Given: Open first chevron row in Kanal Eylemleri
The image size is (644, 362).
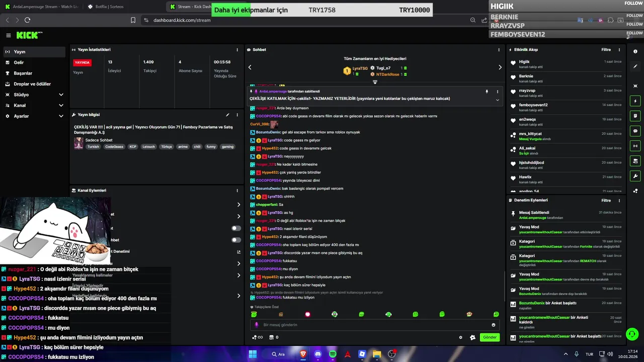Looking at the screenshot, I should click(238, 205).
